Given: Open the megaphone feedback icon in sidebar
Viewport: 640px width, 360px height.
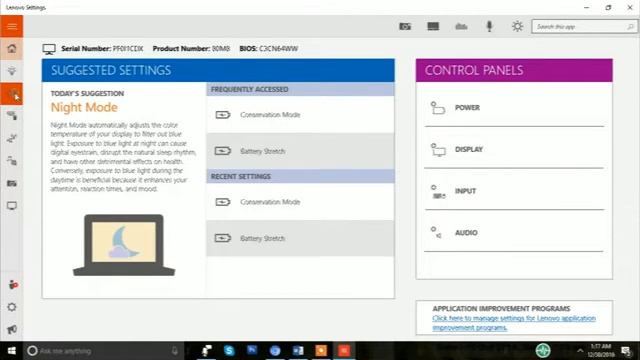Looking at the screenshot, I should (x=12, y=329).
